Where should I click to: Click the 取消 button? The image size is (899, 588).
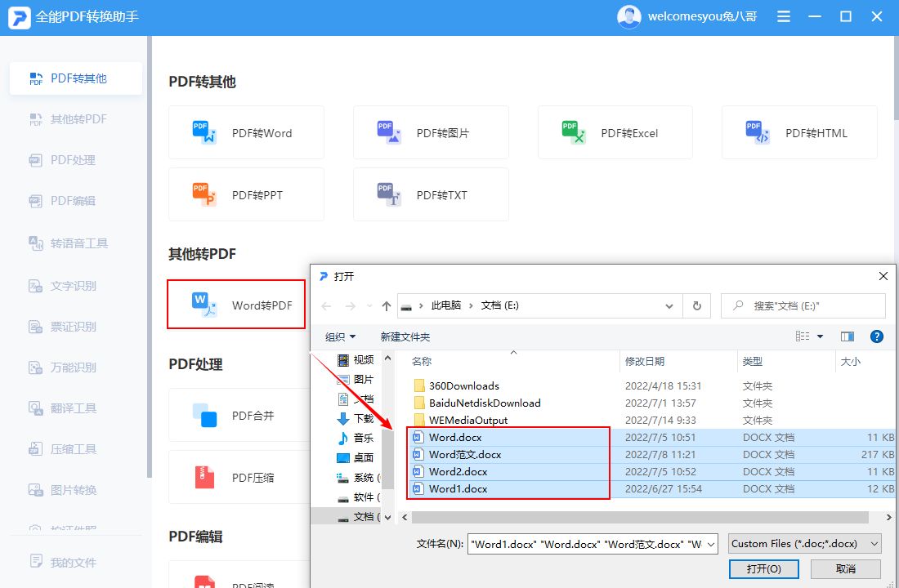tap(845, 568)
